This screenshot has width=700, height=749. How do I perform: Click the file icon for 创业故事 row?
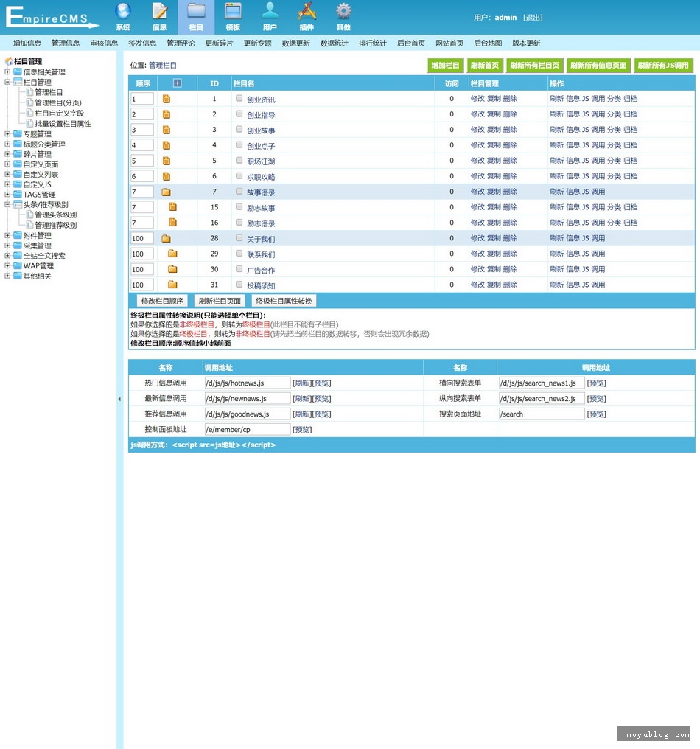167,130
